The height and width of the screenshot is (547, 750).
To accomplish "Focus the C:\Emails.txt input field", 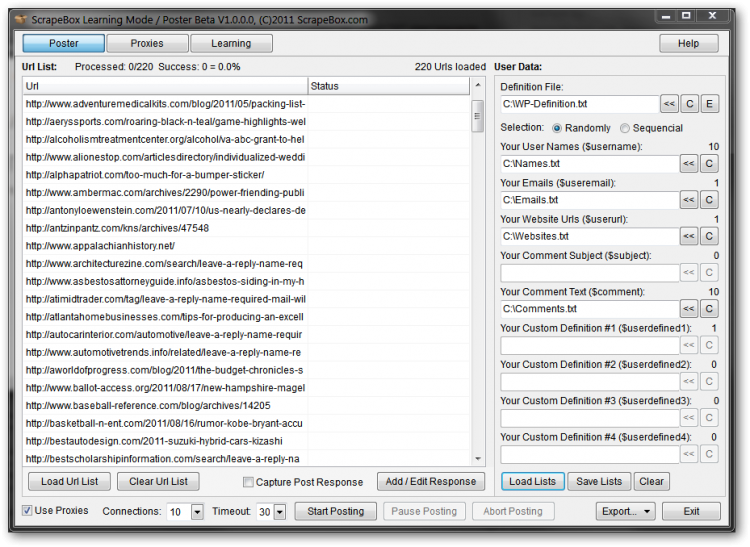I will tap(589, 200).
